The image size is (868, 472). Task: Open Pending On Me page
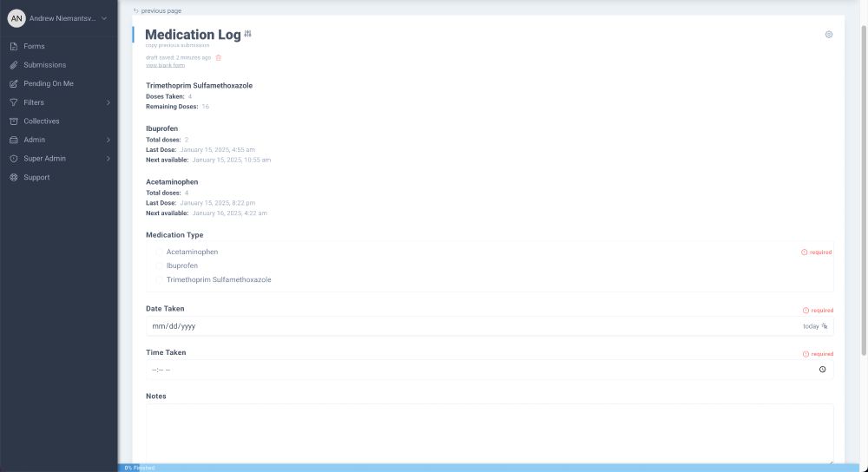48,83
